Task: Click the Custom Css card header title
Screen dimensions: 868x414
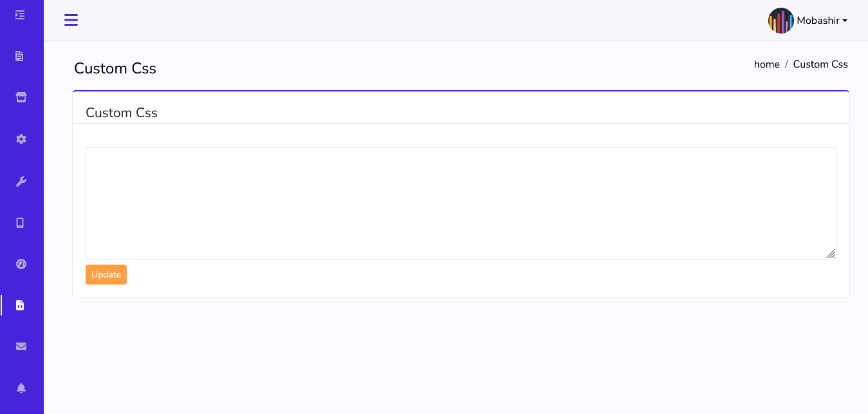Action: coord(122,113)
